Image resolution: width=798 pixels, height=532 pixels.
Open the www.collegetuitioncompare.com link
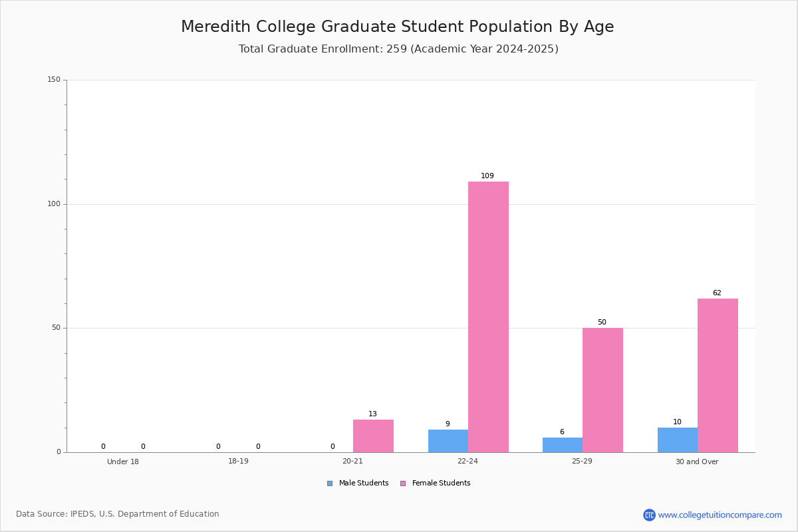[x=720, y=515]
